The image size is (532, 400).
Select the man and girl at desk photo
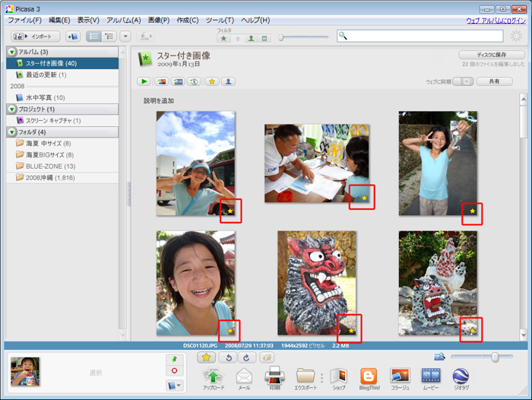317,163
